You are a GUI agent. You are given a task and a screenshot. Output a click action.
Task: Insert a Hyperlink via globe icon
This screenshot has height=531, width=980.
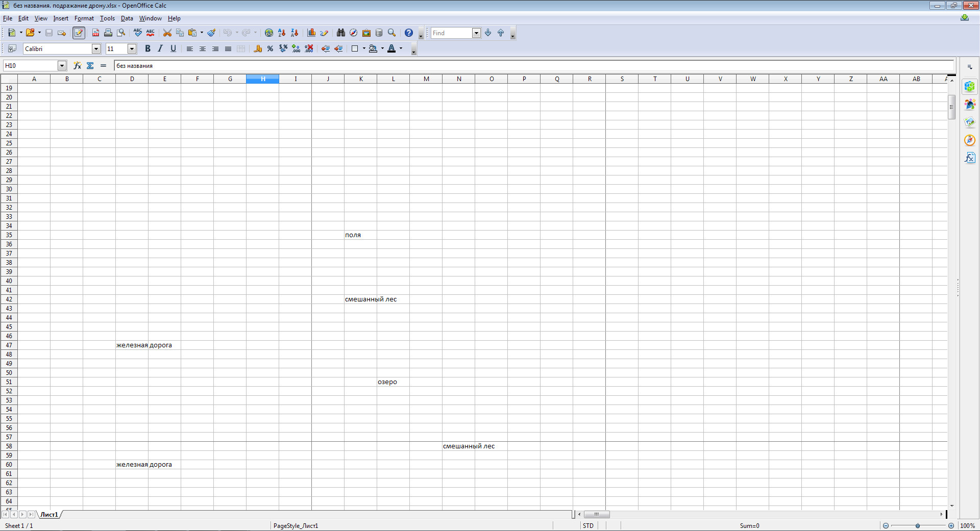(269, 33)
